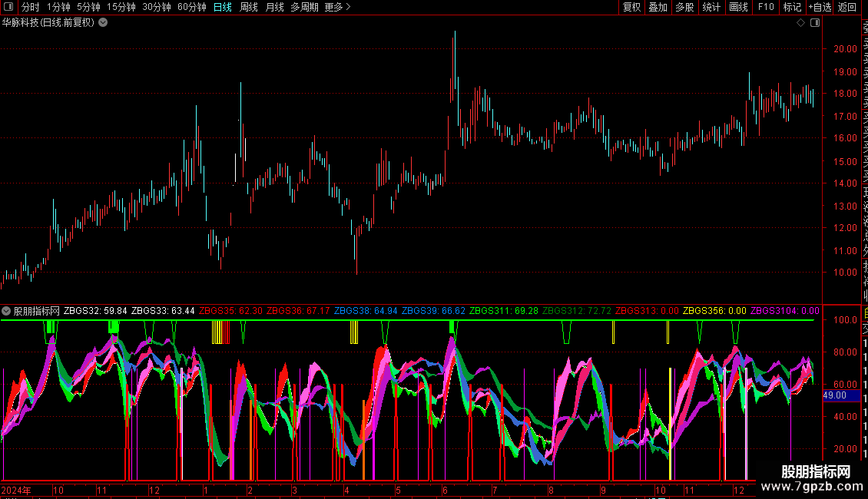Image resolution: width=868 pixels, height=499 pixels.
Task: Open the 多周期 multi-period view
Action: [304, 7]
